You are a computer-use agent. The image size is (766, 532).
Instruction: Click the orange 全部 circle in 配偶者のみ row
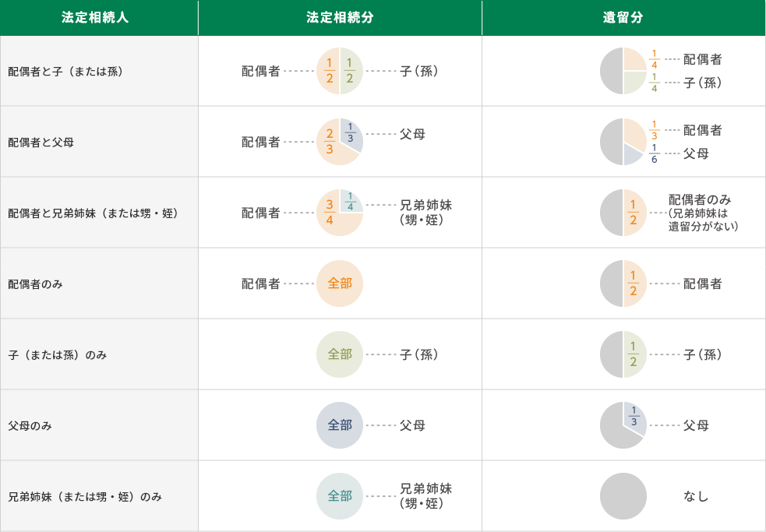341,283
